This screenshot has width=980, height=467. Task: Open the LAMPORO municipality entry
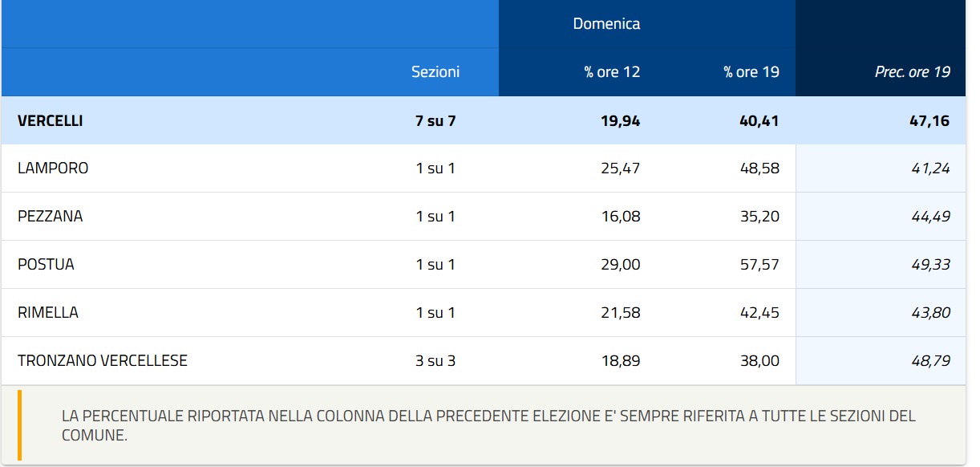click(x=53, y=169)
